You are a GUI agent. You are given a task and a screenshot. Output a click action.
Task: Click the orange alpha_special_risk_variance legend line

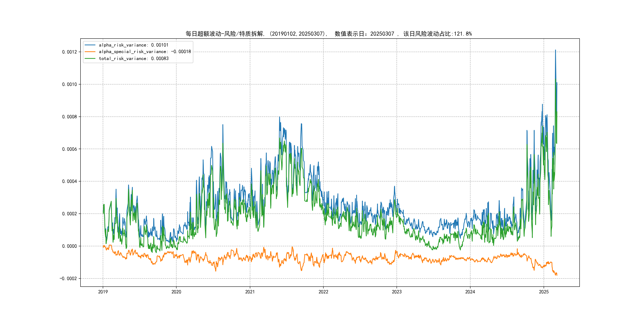90,52
